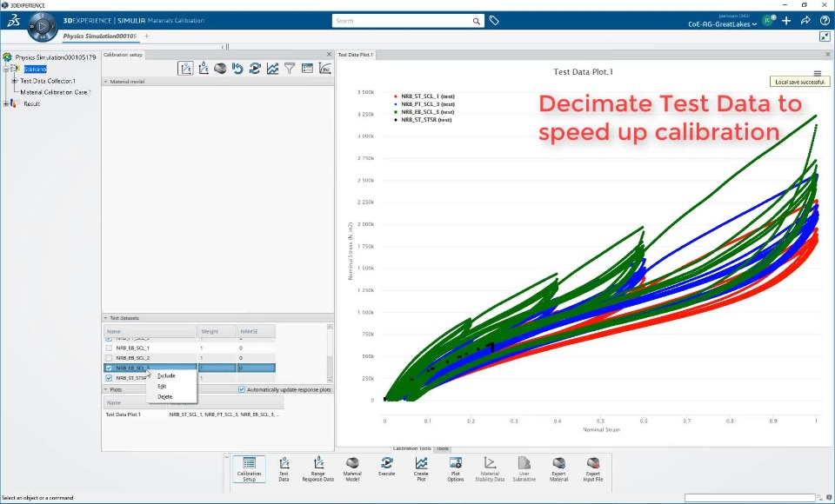Select the Physics Simulation000105 tab

tap(99, 36)
